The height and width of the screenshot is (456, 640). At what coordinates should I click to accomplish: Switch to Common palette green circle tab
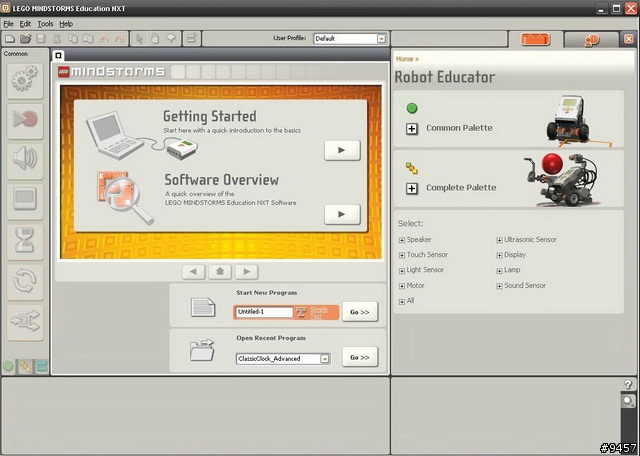(8, 366)
